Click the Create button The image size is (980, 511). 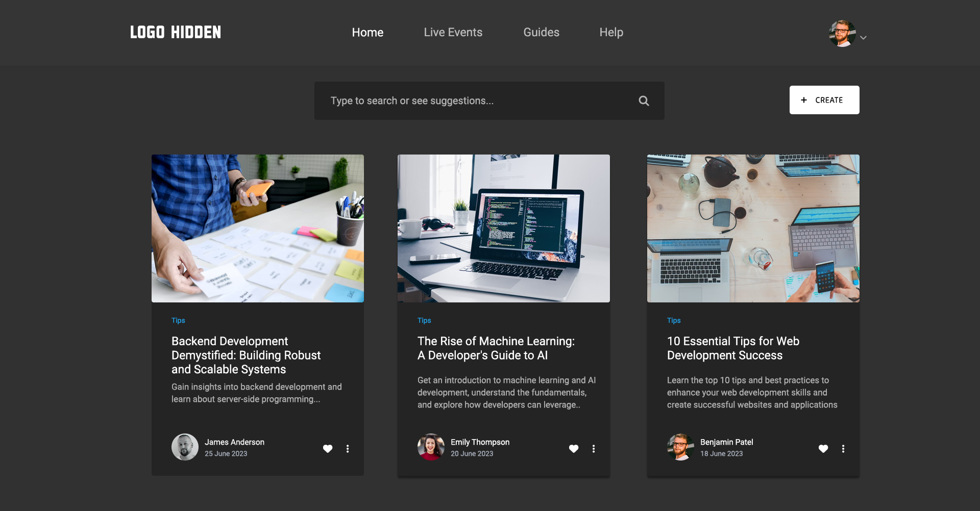tap(824, 100)
